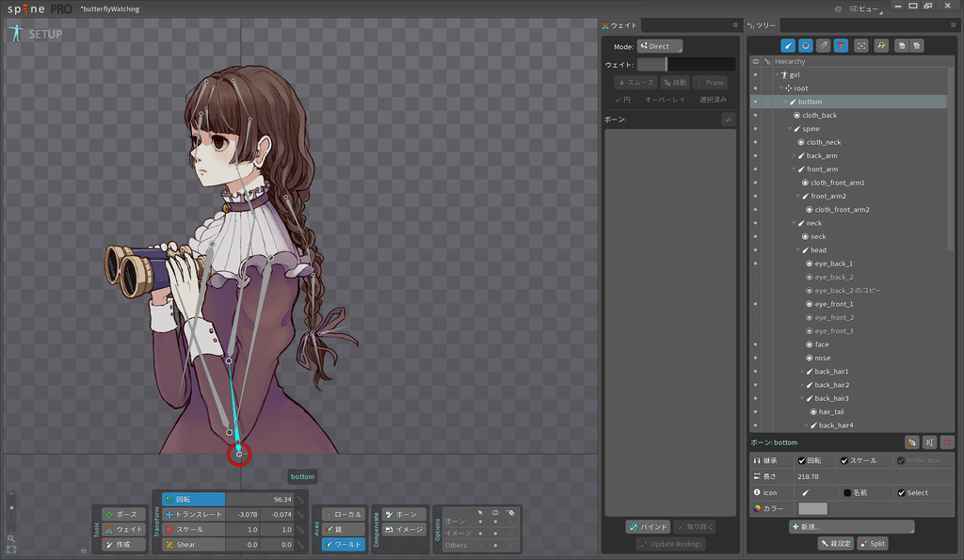Viewport: 964px width, 560px height.
Task: Collapse the girl skeleton node
Action: pyautogui.click(x=777, y=75)
